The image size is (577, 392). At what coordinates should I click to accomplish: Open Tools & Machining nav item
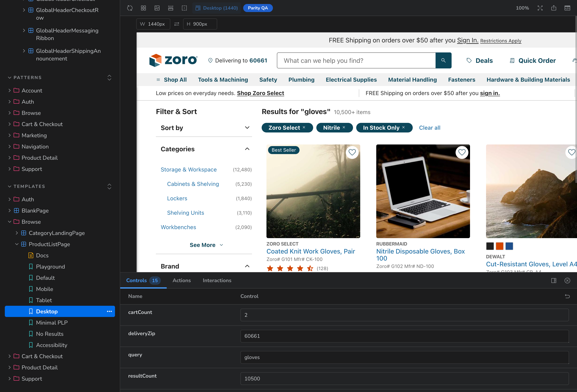click(223, 80)
